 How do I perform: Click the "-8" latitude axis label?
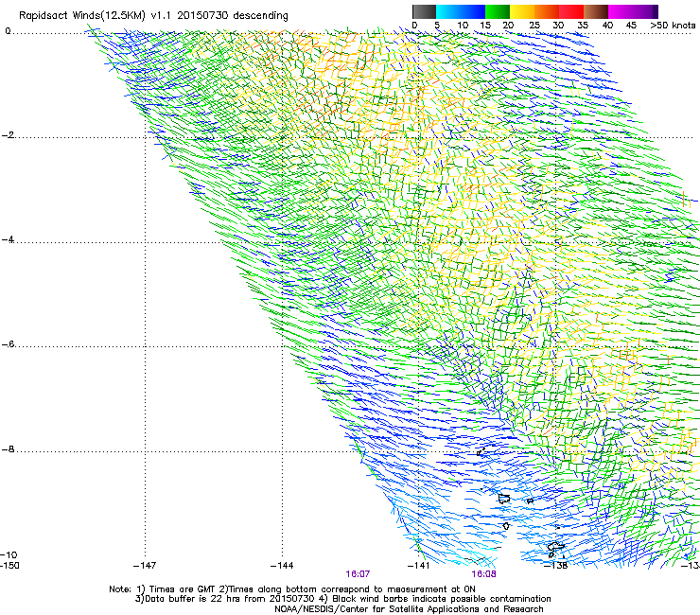(8, 449)
